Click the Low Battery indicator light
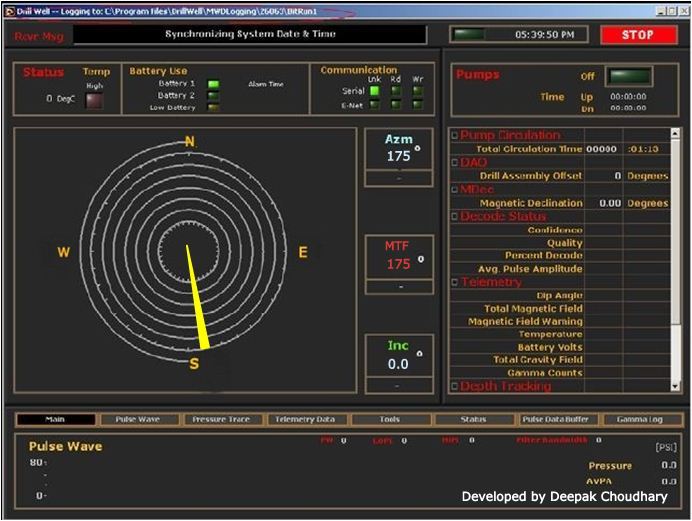This screenshot has width=692, height=521. (x=214, y=108)
